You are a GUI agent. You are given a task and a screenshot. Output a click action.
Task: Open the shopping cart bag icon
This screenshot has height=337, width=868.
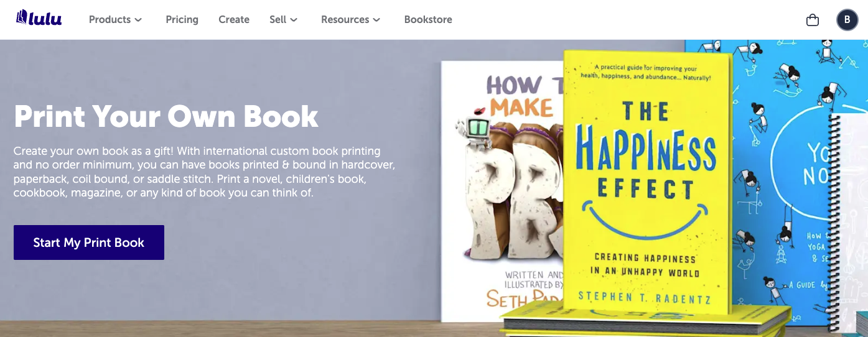[812, 20]
